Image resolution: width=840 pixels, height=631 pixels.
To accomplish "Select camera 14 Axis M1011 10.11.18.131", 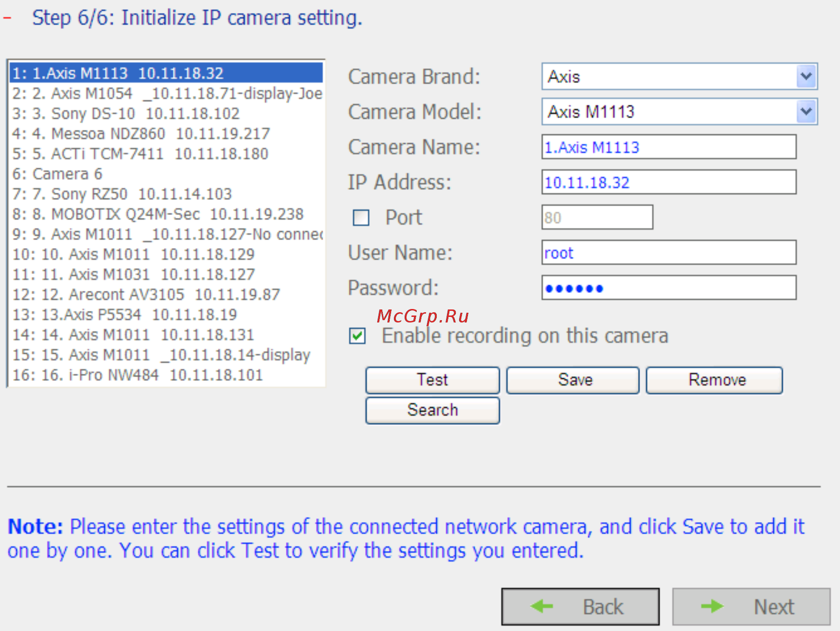I will (x=166, y=335).
